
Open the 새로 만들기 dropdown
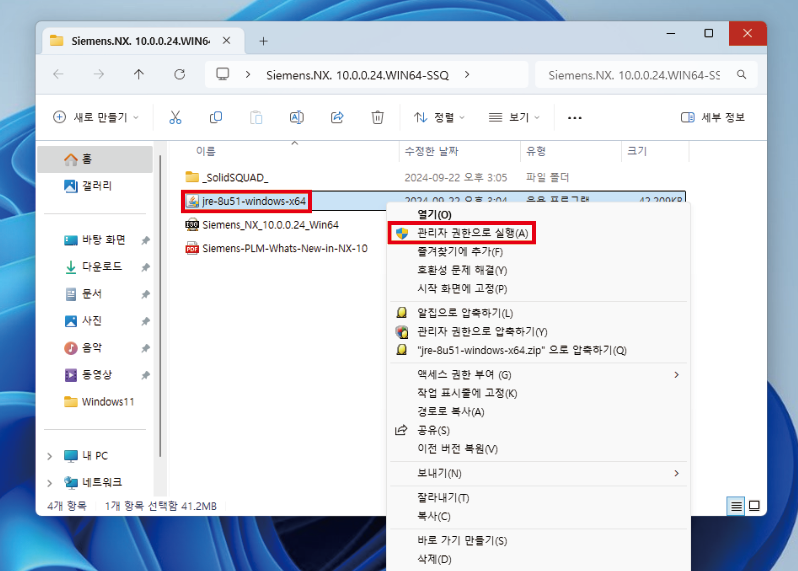click(96, 118)
